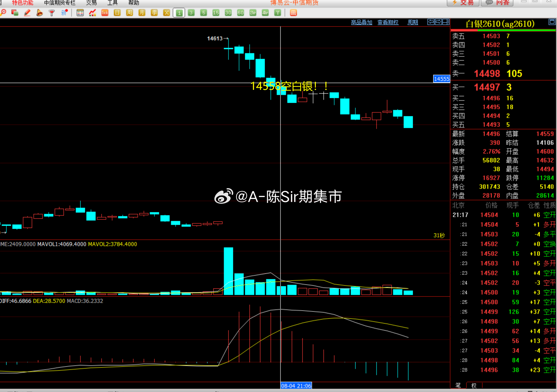
Task: Click the right arrow navigation icon
Action: (x=438, y=22)
